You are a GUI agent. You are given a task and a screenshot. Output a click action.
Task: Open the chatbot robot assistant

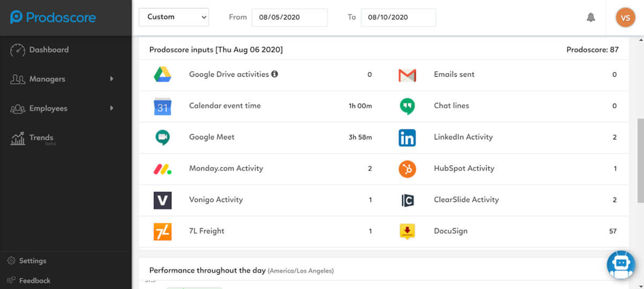pos(621,264)
